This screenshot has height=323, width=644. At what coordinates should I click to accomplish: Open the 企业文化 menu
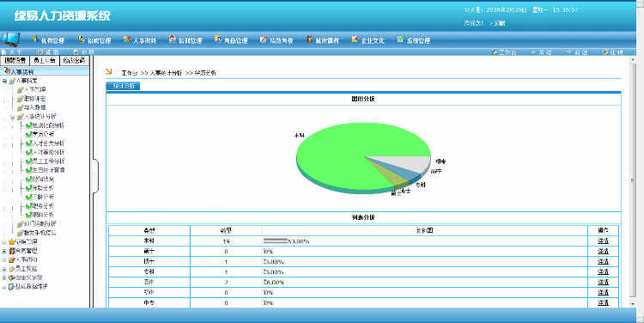tap(368, 40)
